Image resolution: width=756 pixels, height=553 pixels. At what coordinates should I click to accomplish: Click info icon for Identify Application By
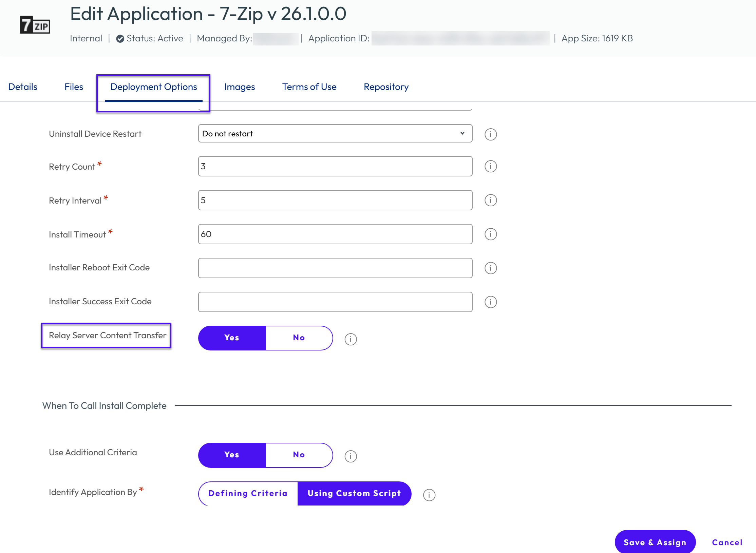coord(429,495)
